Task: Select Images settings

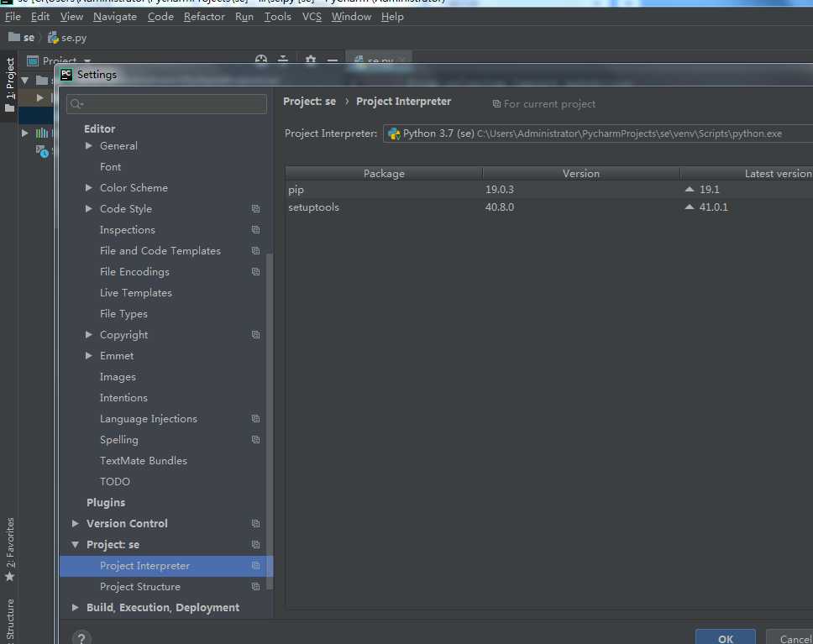Action: (x=118, y=377)
